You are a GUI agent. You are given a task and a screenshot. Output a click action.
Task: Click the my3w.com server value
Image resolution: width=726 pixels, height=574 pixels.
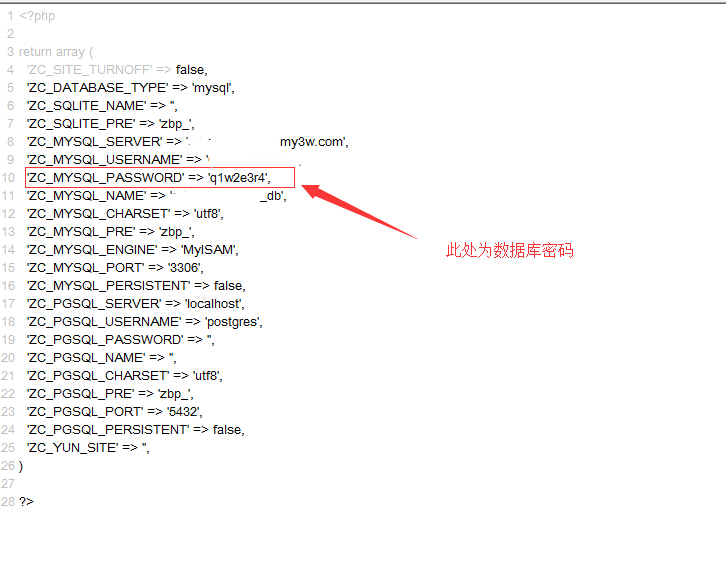[312, 142]
